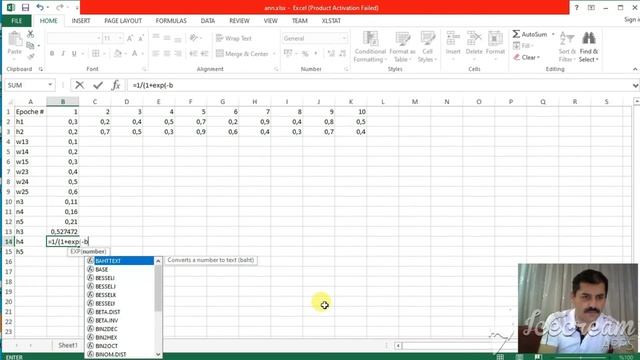The image size is (640, 360).
Task: Select BASE function from list
Action: tap(120, 269)
